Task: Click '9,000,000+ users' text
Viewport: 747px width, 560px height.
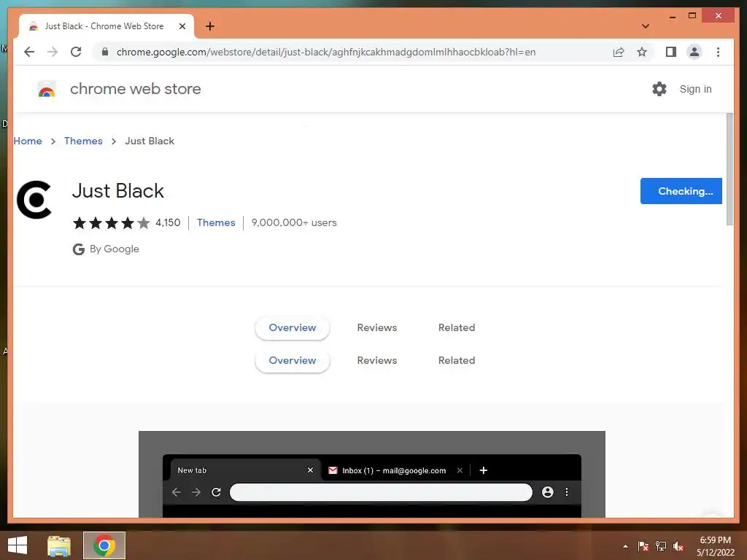Action: click(x=294, y=222)
